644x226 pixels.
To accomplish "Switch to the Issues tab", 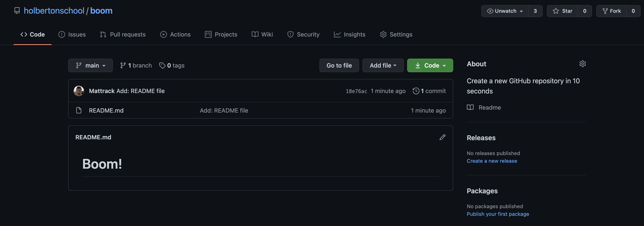I will pyautogui.click(x=72, y=34).
